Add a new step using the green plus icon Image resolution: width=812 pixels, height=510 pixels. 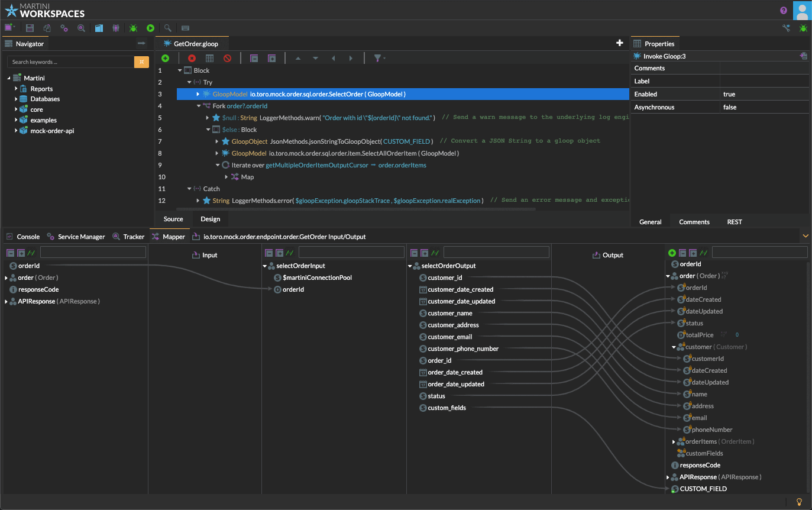166,58
